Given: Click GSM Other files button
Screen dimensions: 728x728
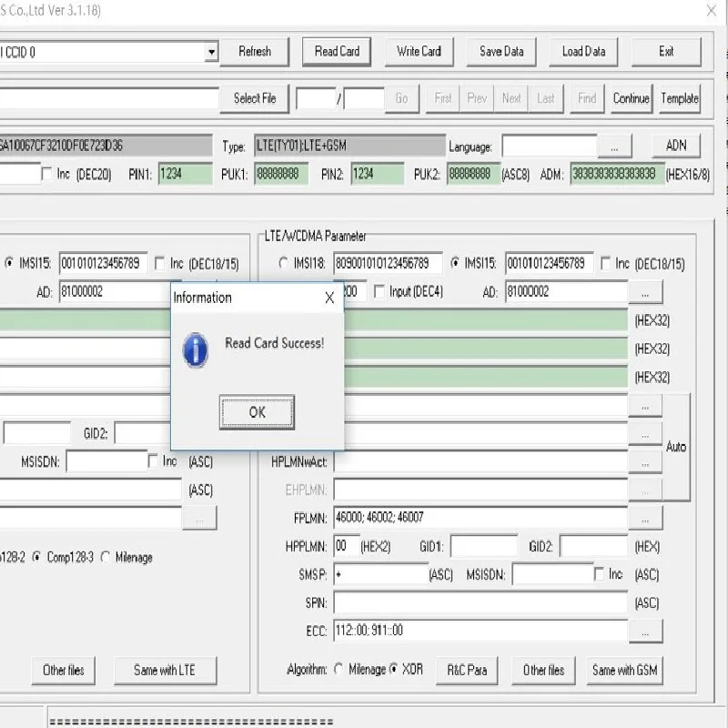Looking at the screenshot, I should pyautogui.click(x=63, y=671).
